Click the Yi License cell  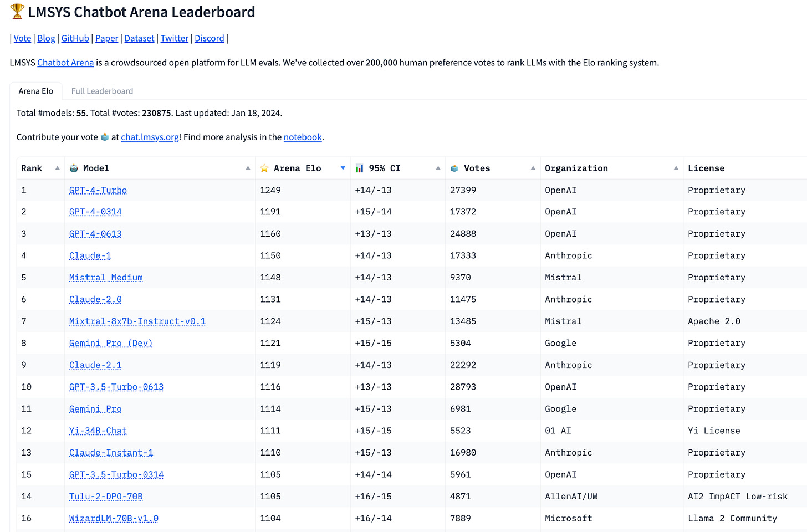[x=714, y=431]
